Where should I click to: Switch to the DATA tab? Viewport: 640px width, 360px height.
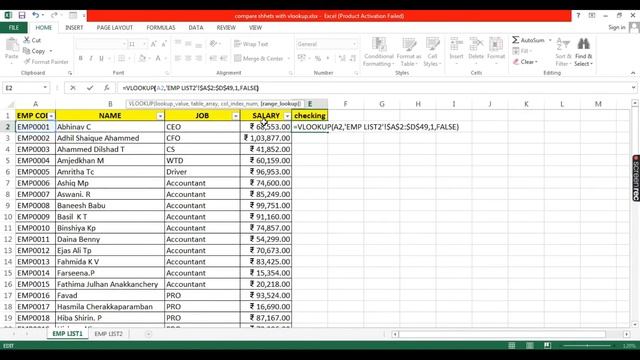pyautogui.click(x=196, y=27)
